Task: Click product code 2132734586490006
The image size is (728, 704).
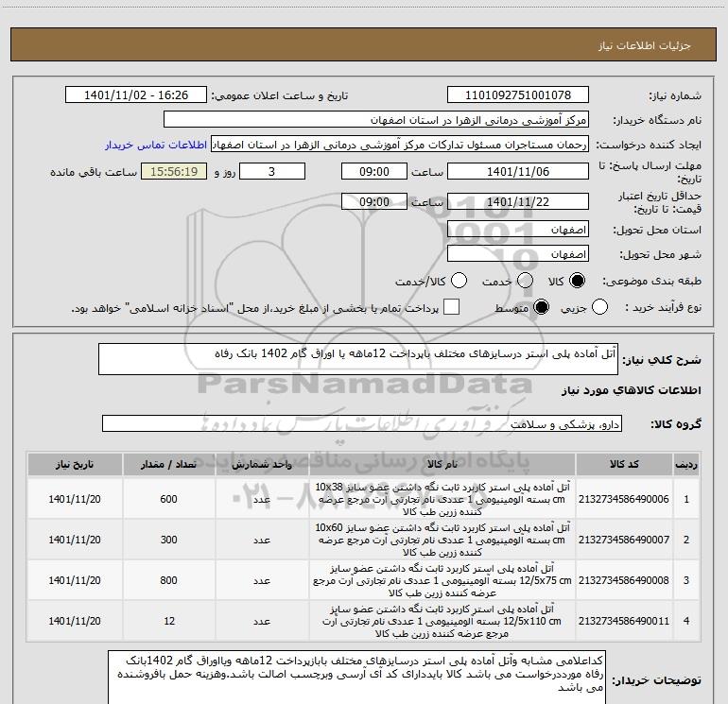Action: (x=624, y=499)
